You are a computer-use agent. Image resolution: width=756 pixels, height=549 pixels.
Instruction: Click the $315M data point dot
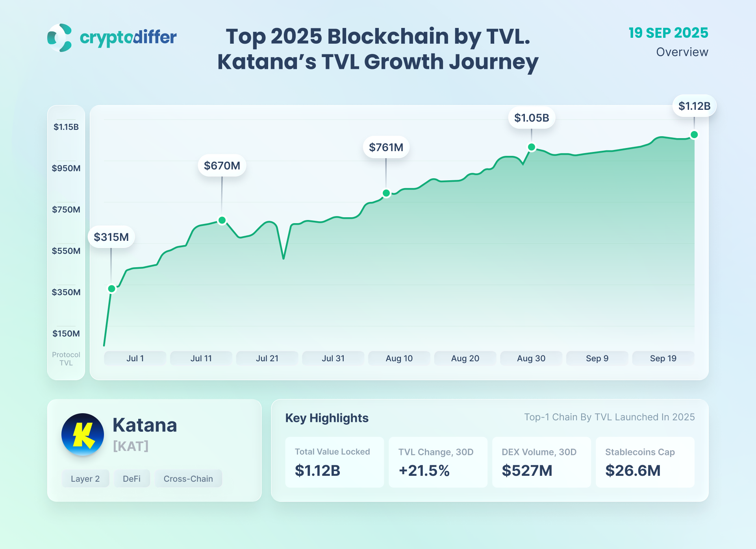click(112, 289)
